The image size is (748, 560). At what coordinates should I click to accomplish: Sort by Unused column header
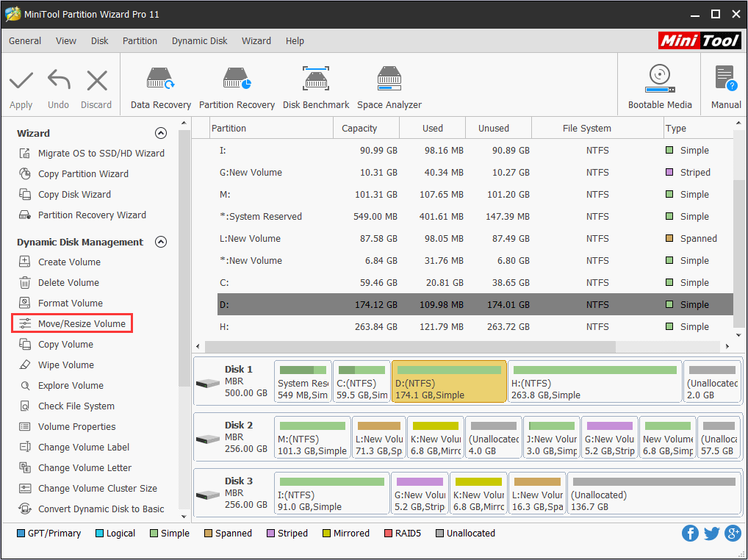click(498, 129)
